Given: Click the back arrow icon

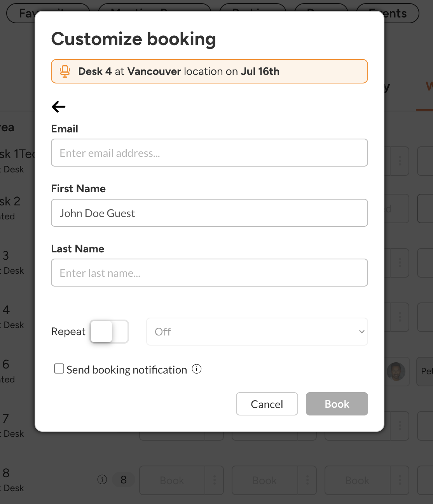Looking at the screenshot, I should click(x=59, y=107).
